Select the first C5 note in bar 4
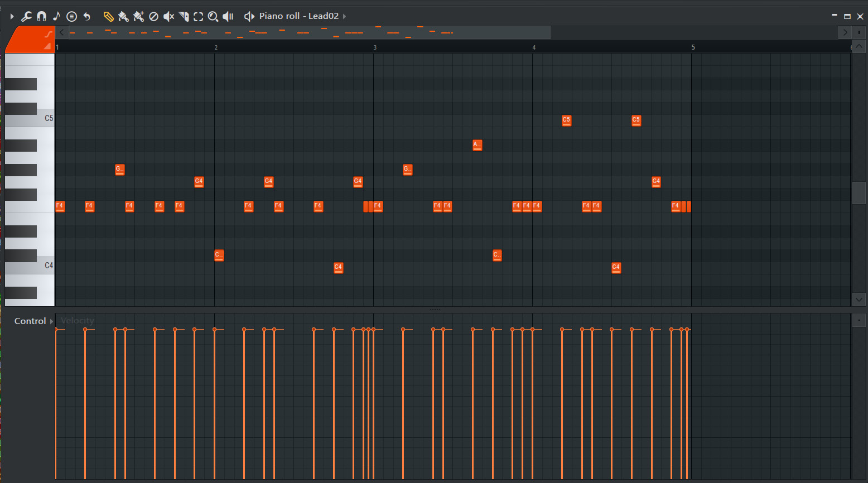This screenshot has height=483, width=868. pyautogui.click(x=566, y=120)
